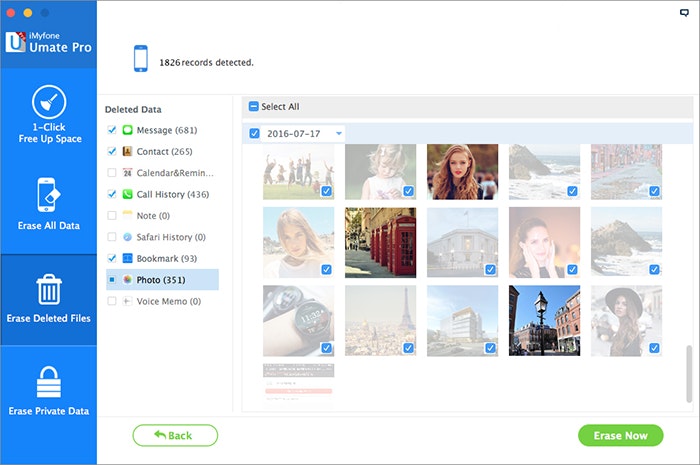Open Erase Private Data mode
This screenshot has width=700, height=465.
click(49, 391)
